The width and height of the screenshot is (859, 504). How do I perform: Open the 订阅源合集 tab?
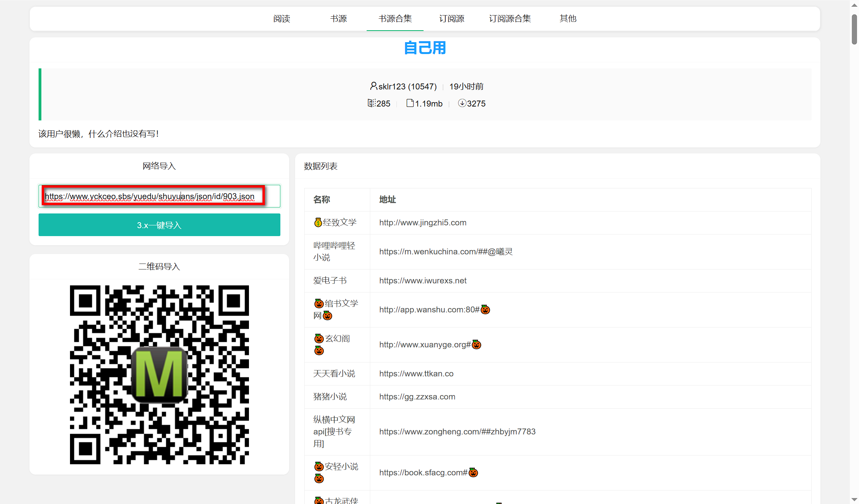click(510, 19)
